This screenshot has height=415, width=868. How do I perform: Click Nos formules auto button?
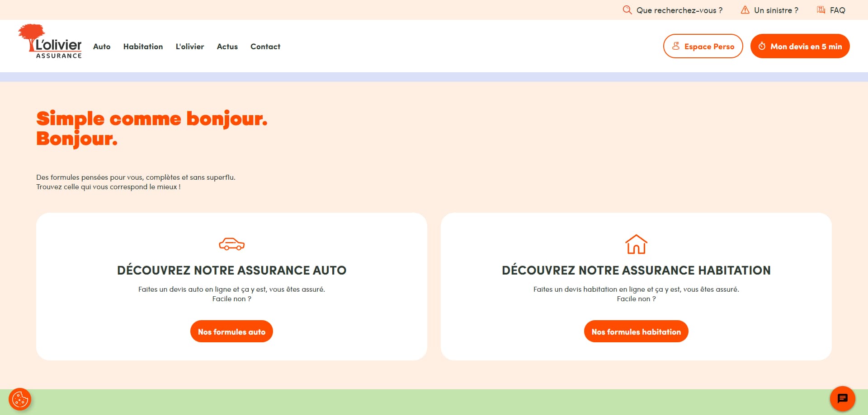pyautogui.click(x=231, y=331)
